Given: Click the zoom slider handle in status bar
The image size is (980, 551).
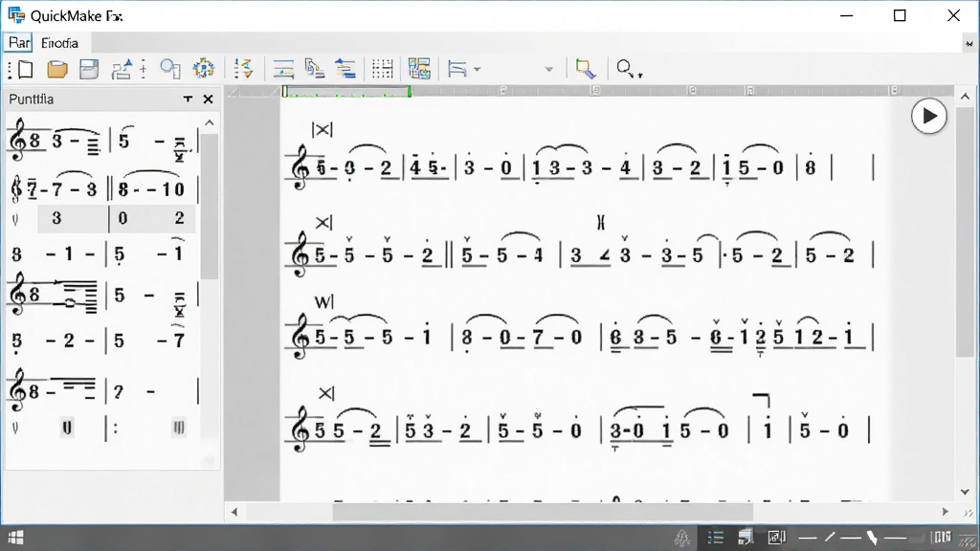Looking at the screenshot, I should (872, 538).
